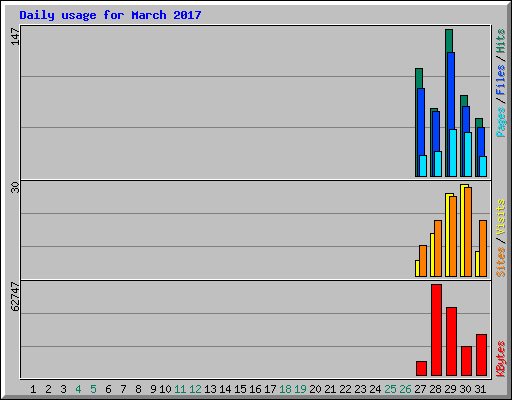Image resolution: width=512 pixels, height=400 pixels.
Task: Select the orange sites bar for day 27
Action: point(423,261)
